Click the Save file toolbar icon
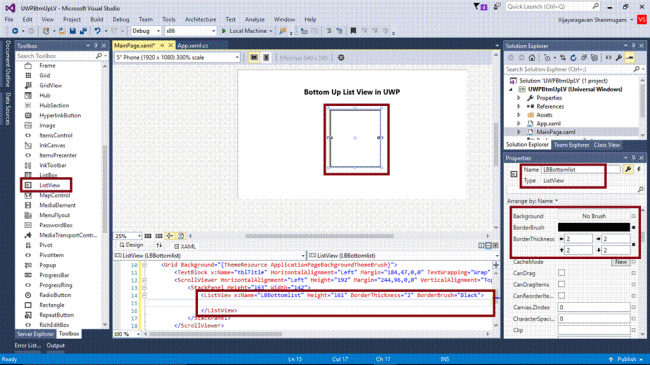Screen dimensions: 650x365 click(73, 31)
